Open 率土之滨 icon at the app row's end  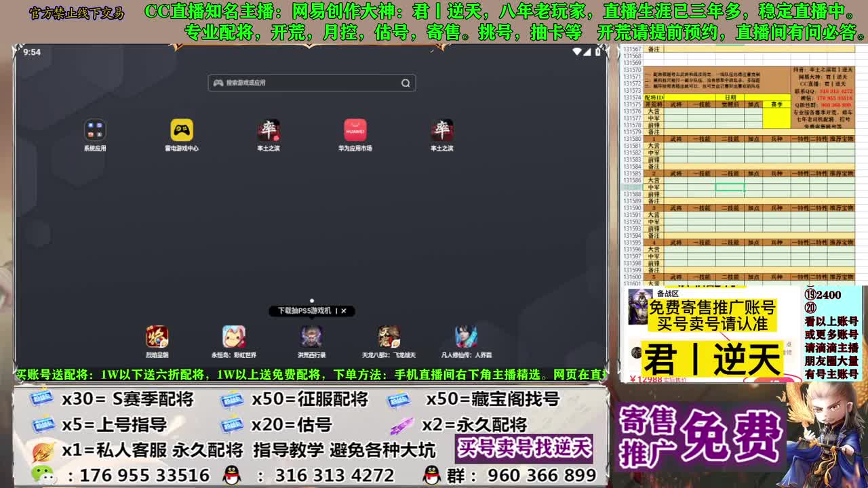[442, 129]
